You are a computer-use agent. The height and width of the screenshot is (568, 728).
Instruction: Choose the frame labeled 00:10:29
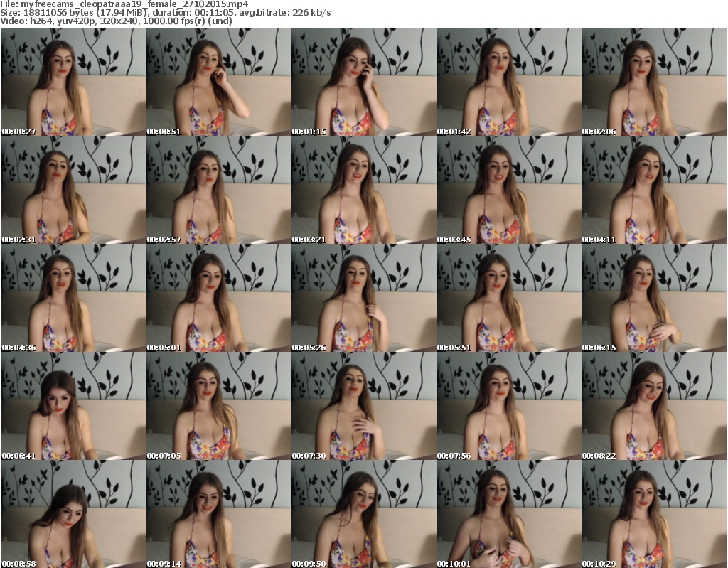tap(654, 514)
